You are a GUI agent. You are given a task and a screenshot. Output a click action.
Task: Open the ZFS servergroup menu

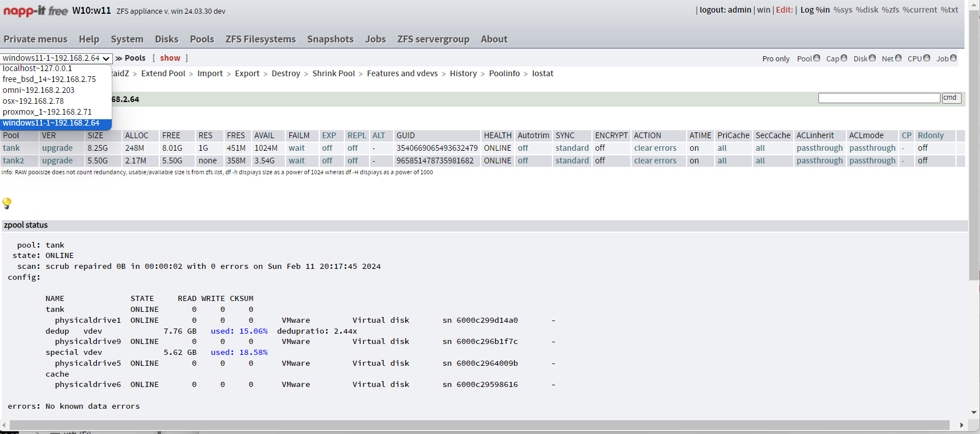coord(433,39)
